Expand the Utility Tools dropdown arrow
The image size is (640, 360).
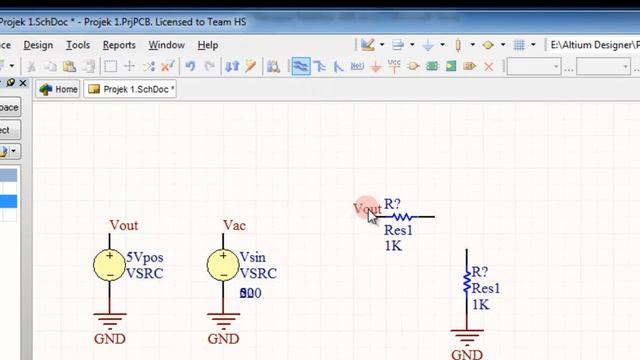coord(382,45)
